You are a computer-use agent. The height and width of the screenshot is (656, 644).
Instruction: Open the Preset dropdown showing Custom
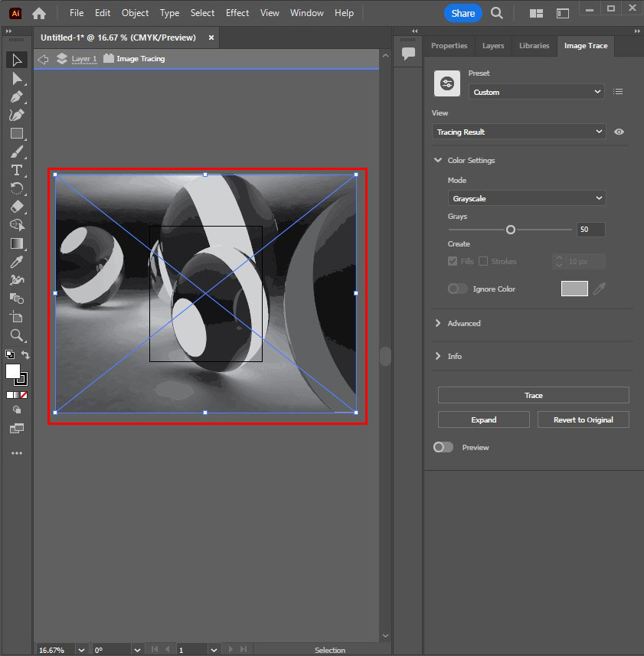point(536,92)
